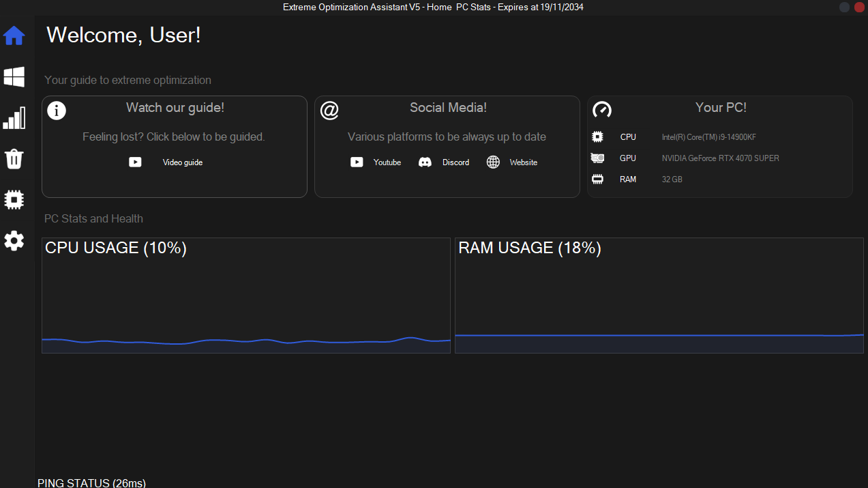Click the YouTube icon under Social Media
This screenshot has height=488, width=868.
(357, 162)
